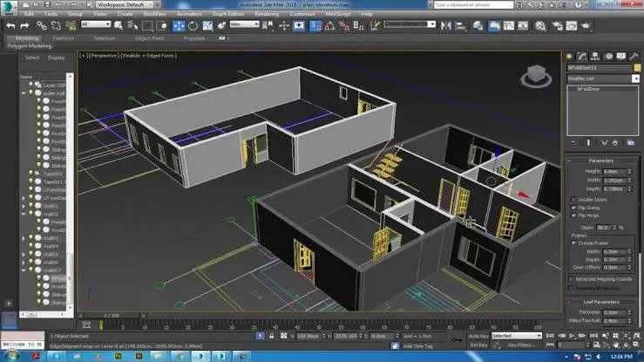Click the Undo arrow in main toolbar
This screenshot has height=362, width=644.
point(10,26)
